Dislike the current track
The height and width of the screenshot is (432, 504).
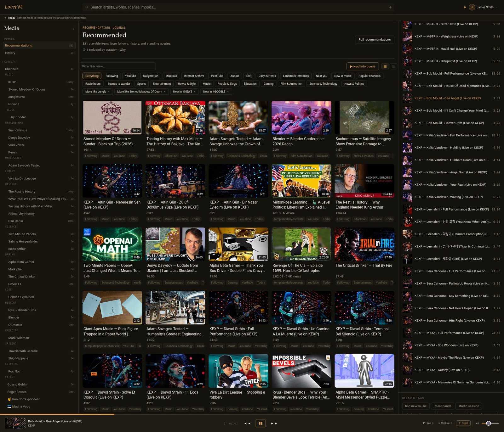click(x=445, y=423)
